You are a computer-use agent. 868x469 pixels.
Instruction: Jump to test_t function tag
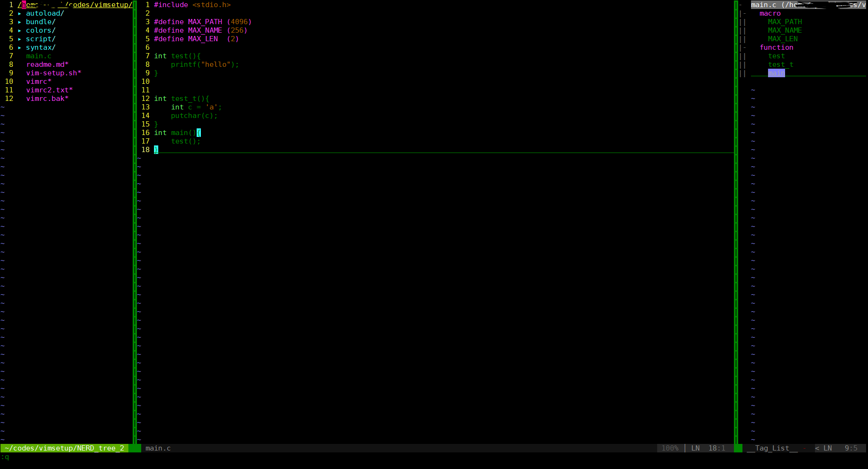tap(780, 64)
